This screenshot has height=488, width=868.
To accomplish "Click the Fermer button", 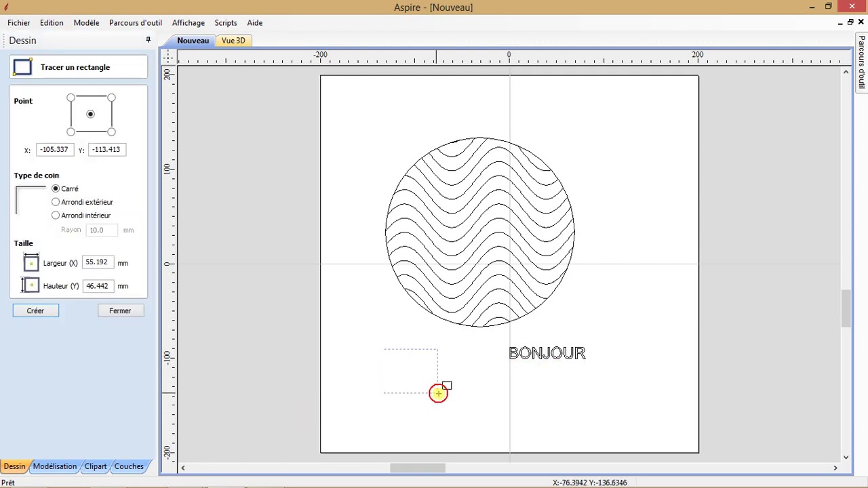I will pos(120,310).
